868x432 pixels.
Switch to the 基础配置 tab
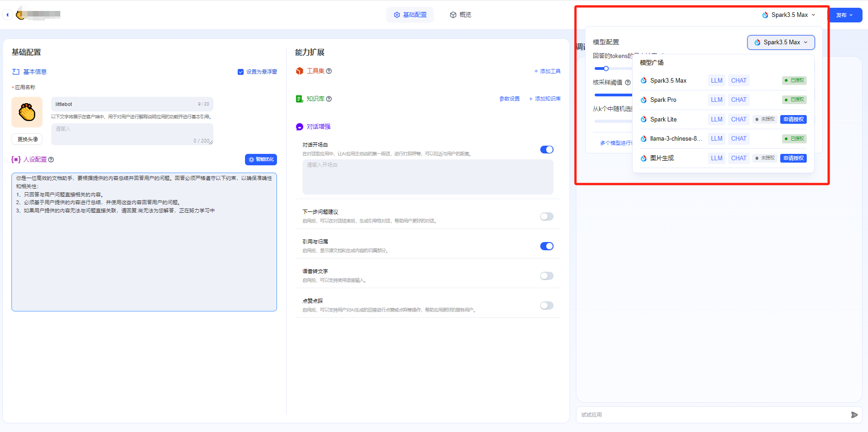point(410,15)
